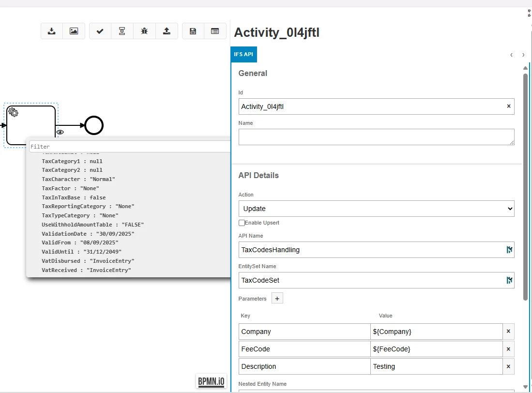Click the bug debug icon
The image size is (532, 393).
pyautogui.click(x=144, y=31)
